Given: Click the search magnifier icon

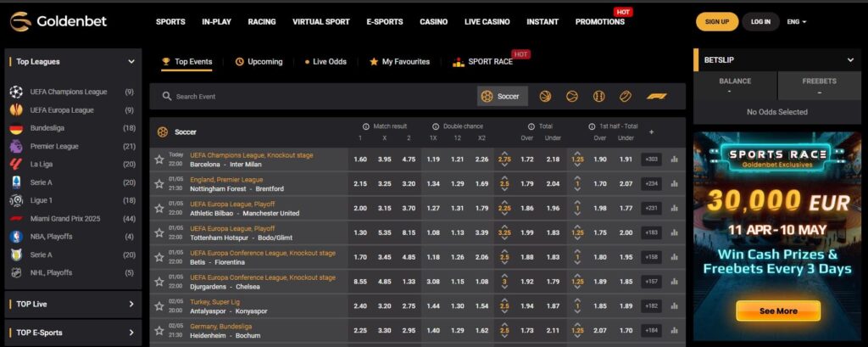Looking at the screenshot, I should point(167,97).
